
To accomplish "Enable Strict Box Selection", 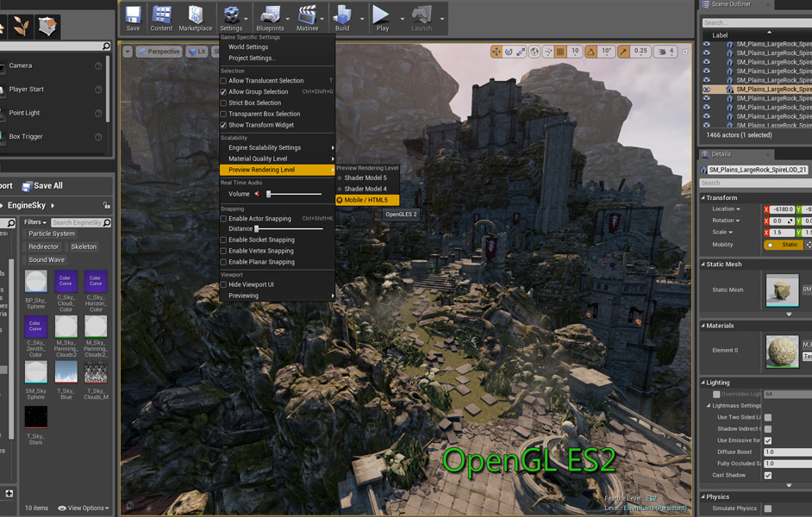I will pos(222,102).
